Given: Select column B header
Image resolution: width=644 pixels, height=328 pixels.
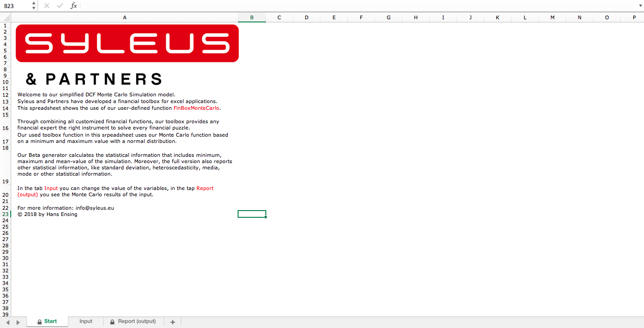Looking at the screenshot, I should point(252,17).
